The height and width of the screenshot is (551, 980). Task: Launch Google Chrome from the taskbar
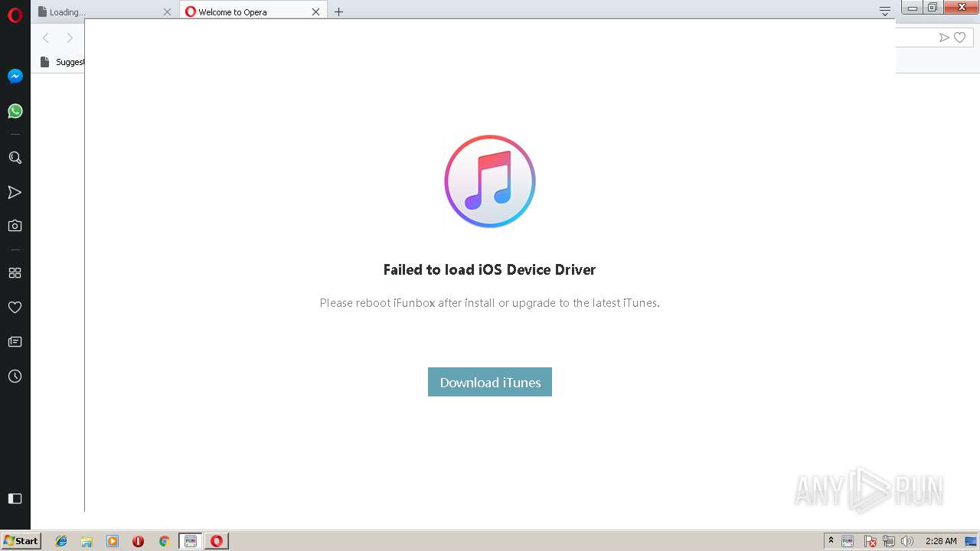[164, 541]
